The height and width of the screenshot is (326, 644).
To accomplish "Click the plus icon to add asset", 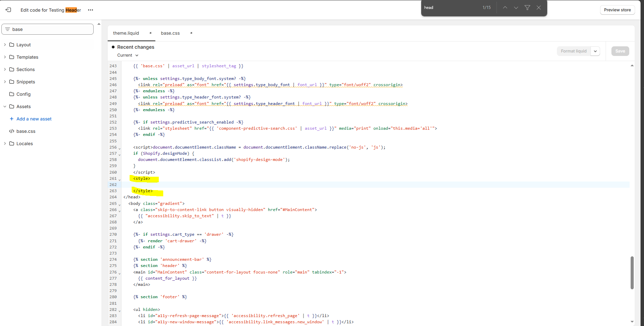I will [12, 119].
